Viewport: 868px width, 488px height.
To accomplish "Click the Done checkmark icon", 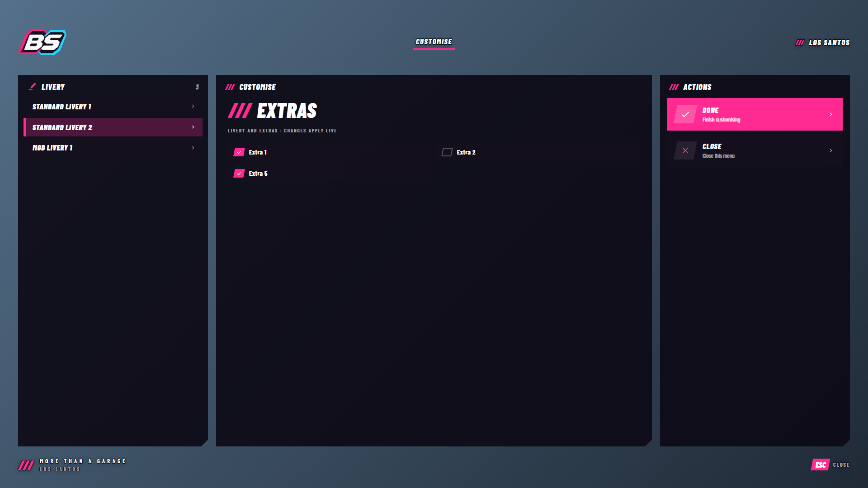I will (685, 114).
